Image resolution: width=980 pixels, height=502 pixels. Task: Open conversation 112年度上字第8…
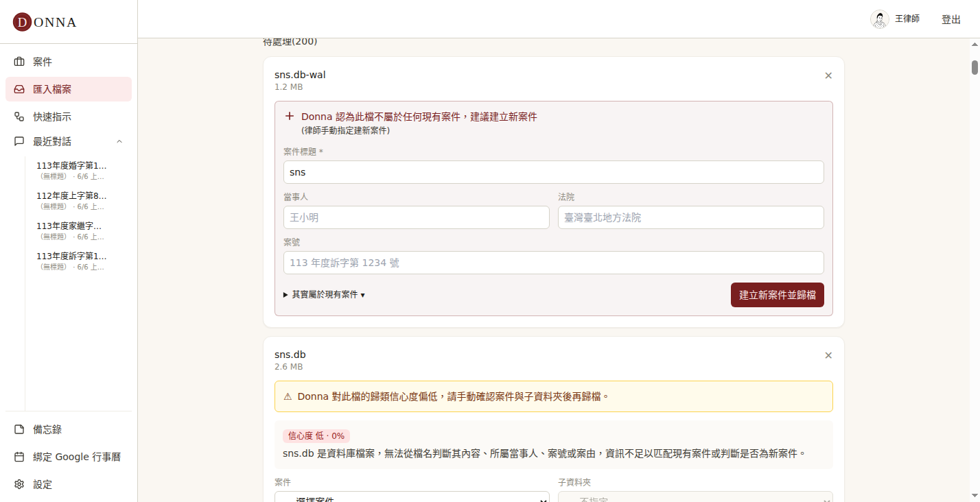pos(71,201)
